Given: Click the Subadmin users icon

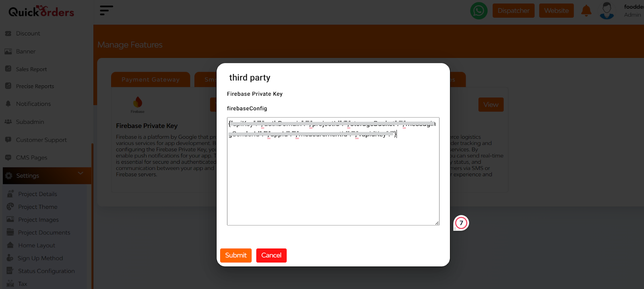Looking at the screenshot, I should tap(8, 122).
